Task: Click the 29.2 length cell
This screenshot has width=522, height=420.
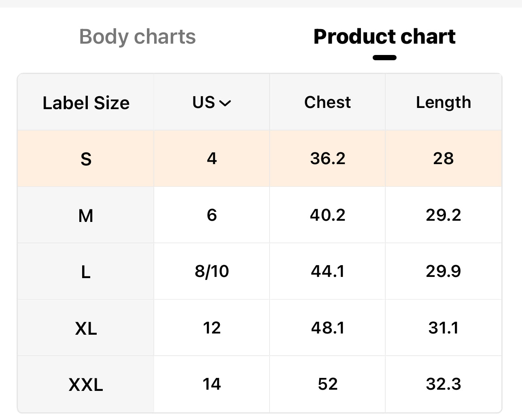Action: pos(443,215)
